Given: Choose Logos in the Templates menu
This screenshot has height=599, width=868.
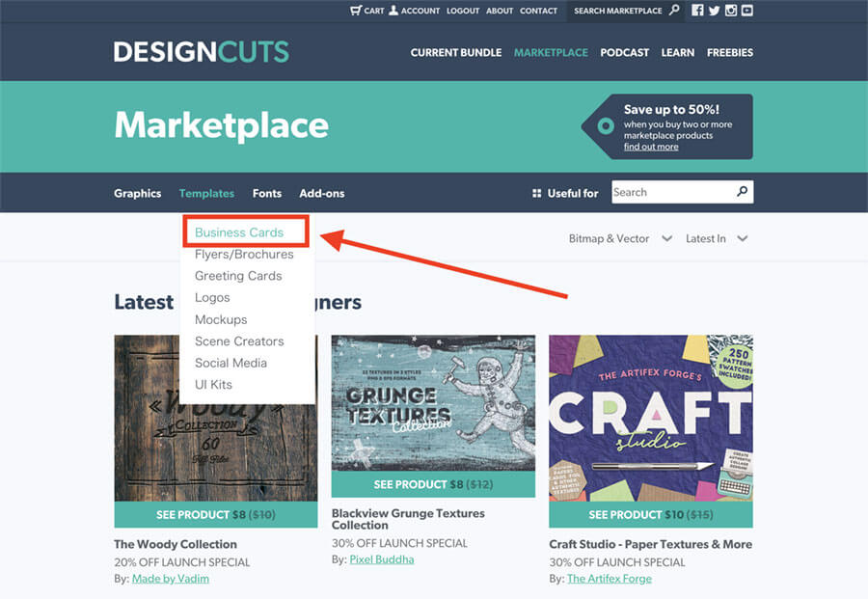Looking at the screenshot, I should [212, 298].
